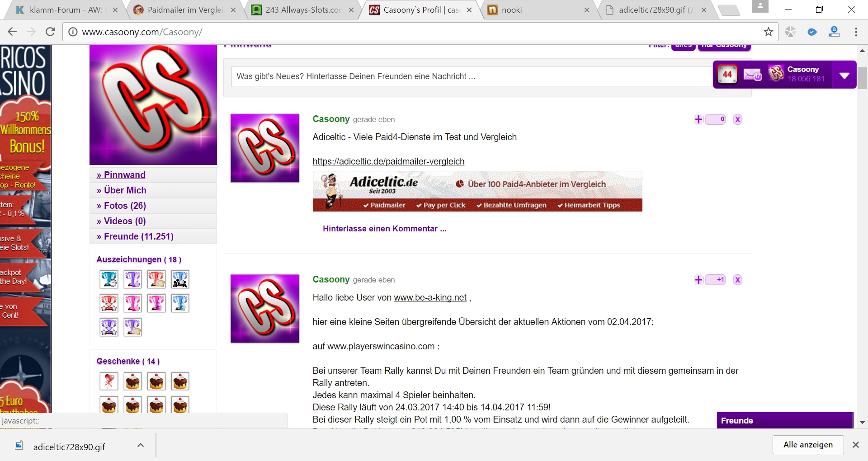Screen dimensions: 868x461
Task: Click the first trophy badge under Auszeichnungen
Action: [x=109, y=279]
